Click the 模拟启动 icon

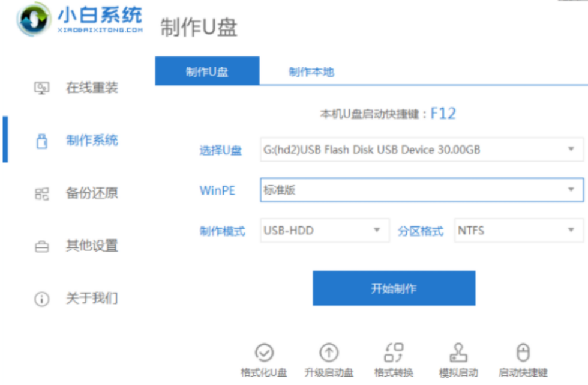(x=458, y=353)
